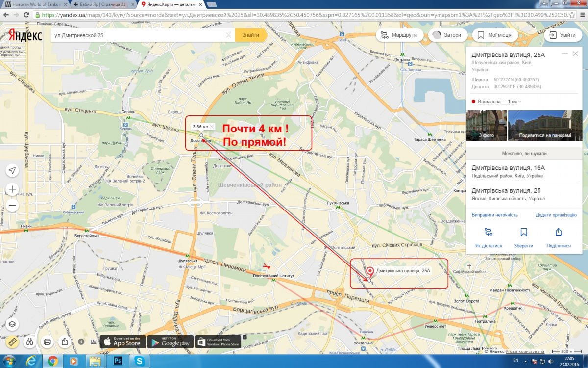Click the print map icon
Screen dimensions: 588x368
coord(48,342)
